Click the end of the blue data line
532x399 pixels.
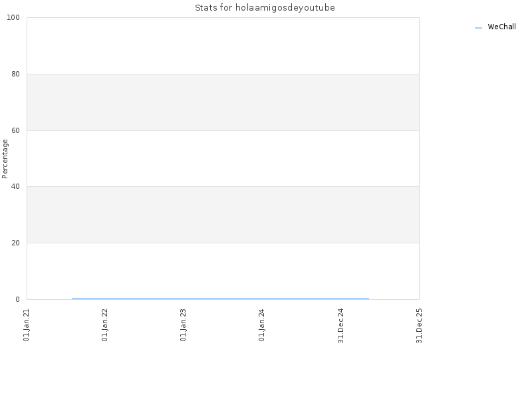(x=368, y=299)
